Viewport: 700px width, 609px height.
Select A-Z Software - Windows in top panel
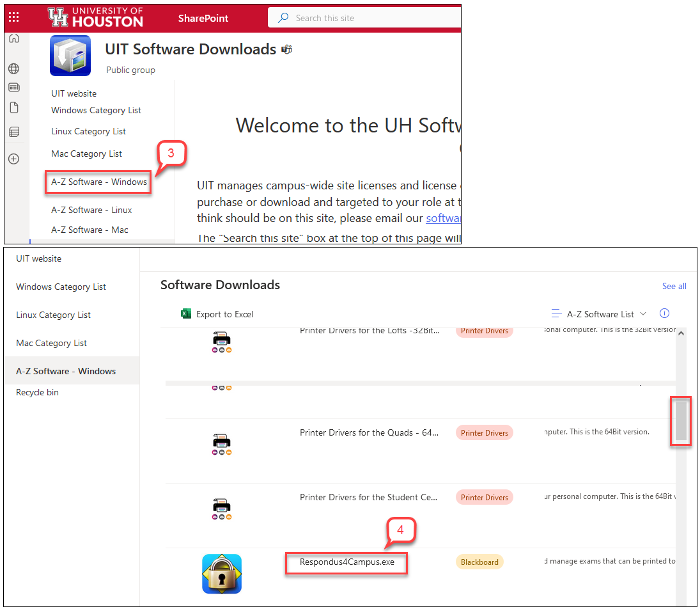pyautogui.click(x=98, y=182)
